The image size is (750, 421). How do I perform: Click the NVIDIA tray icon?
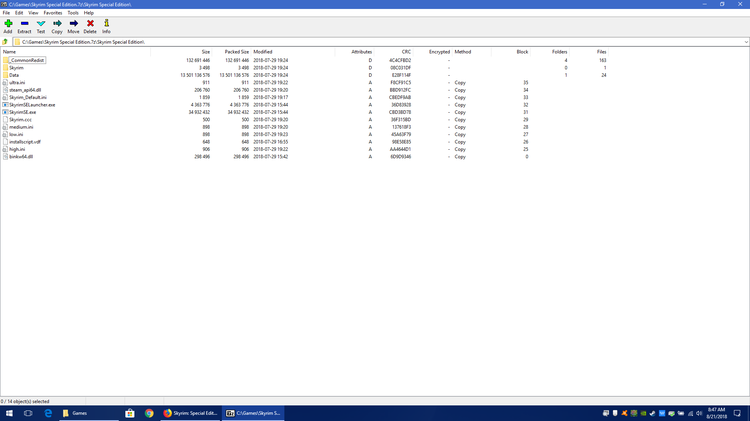[x=643, y=413]
